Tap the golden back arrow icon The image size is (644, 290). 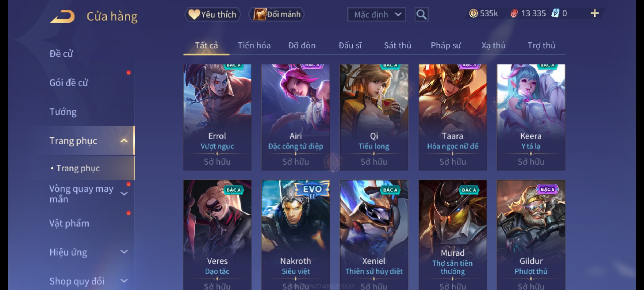click(63, 17)
